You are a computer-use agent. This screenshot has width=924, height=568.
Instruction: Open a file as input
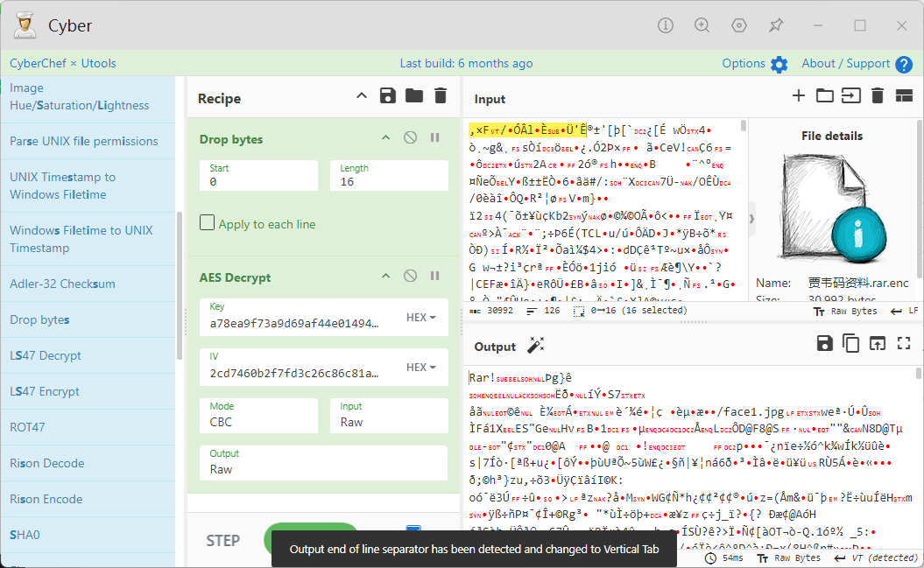click(851, 95)
